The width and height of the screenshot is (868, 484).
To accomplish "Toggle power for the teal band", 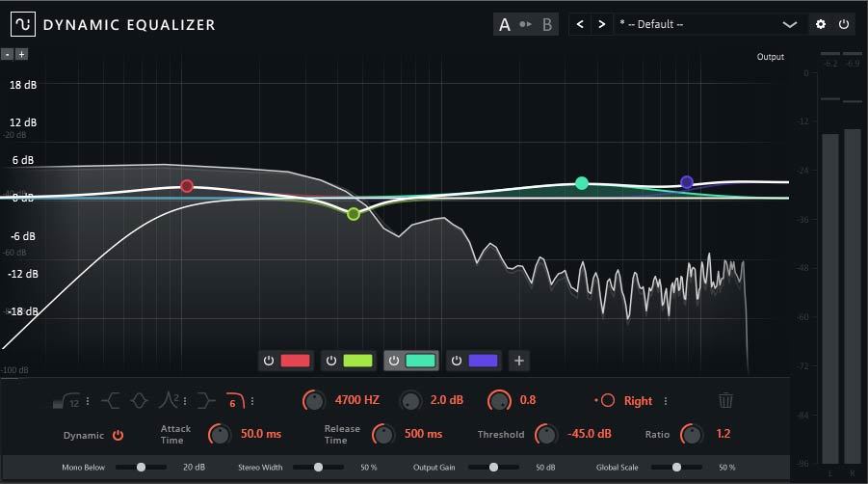I will tap(394, 361).
